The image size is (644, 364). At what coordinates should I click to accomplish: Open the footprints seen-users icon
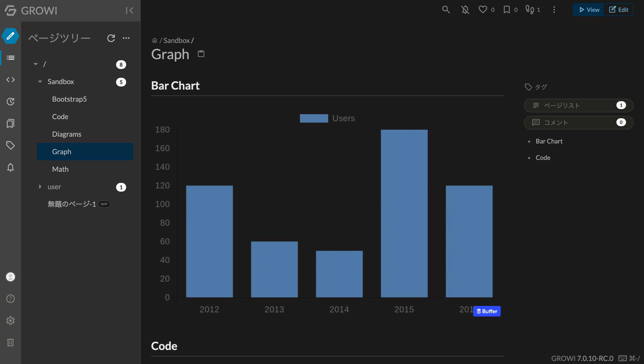(530, 10)
